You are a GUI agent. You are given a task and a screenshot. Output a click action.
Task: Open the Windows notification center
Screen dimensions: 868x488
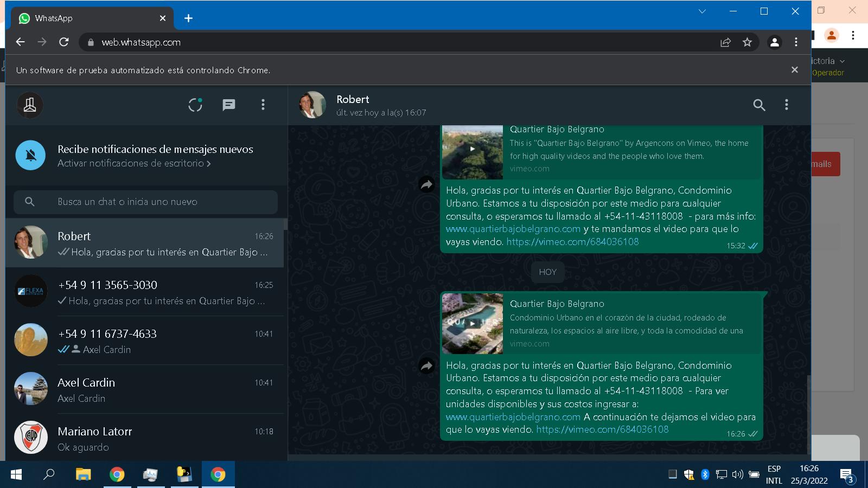847,476
